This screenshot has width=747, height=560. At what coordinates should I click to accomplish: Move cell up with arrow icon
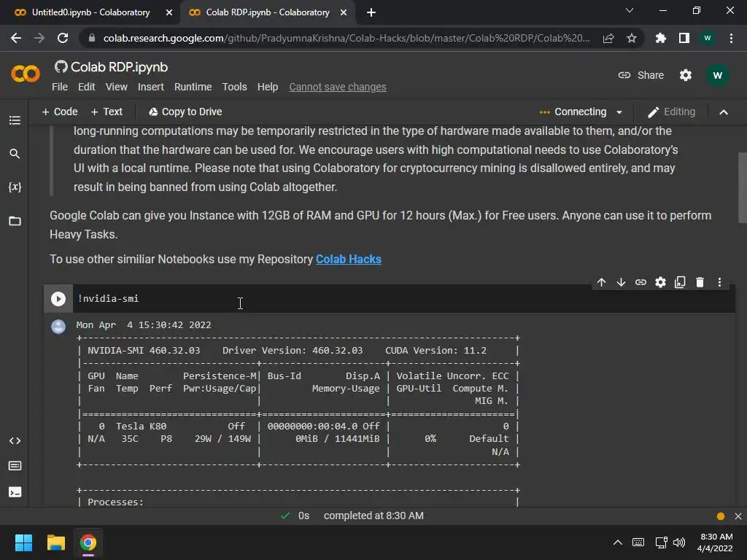click(x=602, y=282)
